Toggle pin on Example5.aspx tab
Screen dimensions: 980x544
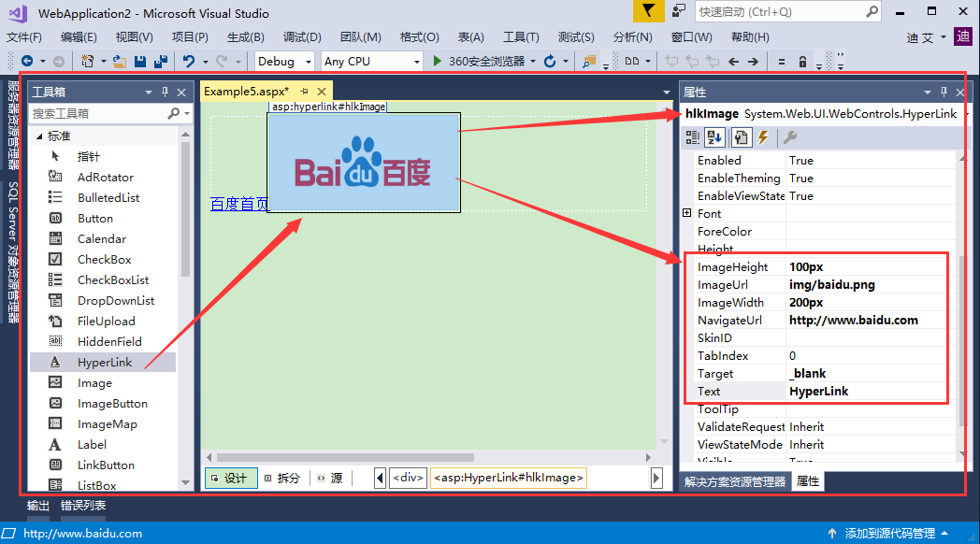304,92
